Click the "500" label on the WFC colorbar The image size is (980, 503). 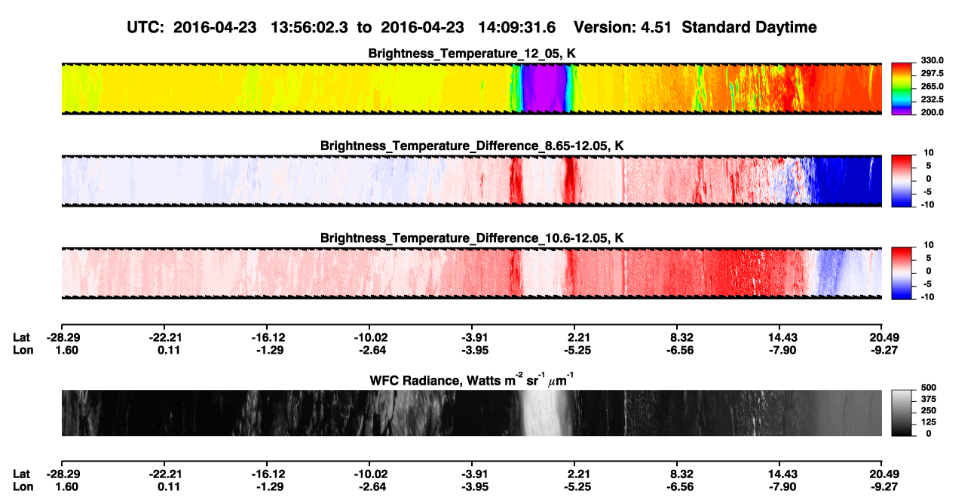(x=928, y=388)
